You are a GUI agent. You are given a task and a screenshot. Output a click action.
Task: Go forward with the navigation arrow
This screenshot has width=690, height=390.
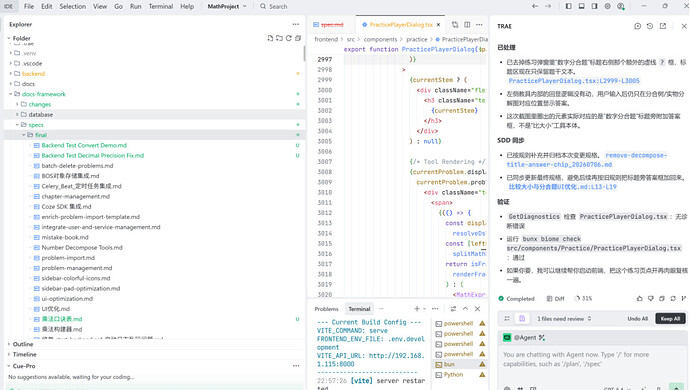(x=548, y=6)
